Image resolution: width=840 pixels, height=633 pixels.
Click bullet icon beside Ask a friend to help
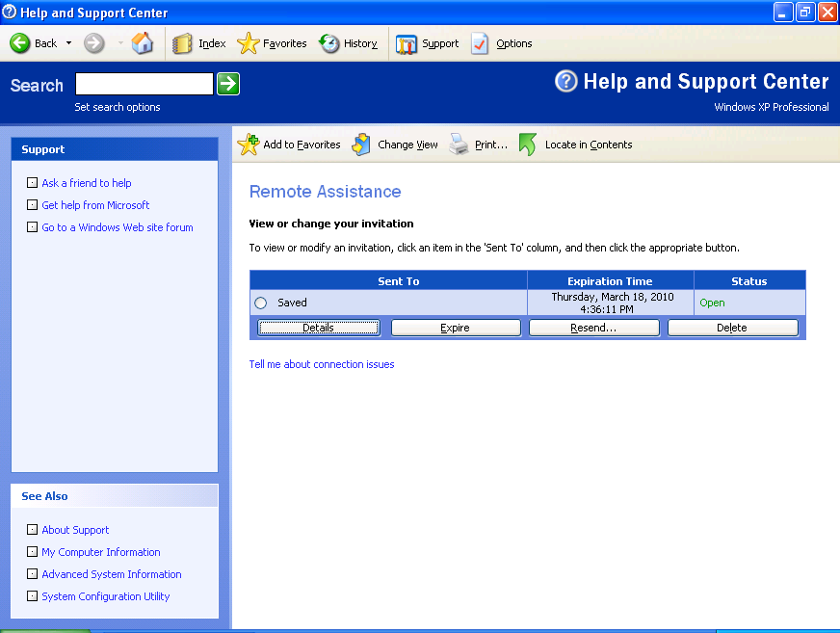pyautogui.click(x=32, y=183)
